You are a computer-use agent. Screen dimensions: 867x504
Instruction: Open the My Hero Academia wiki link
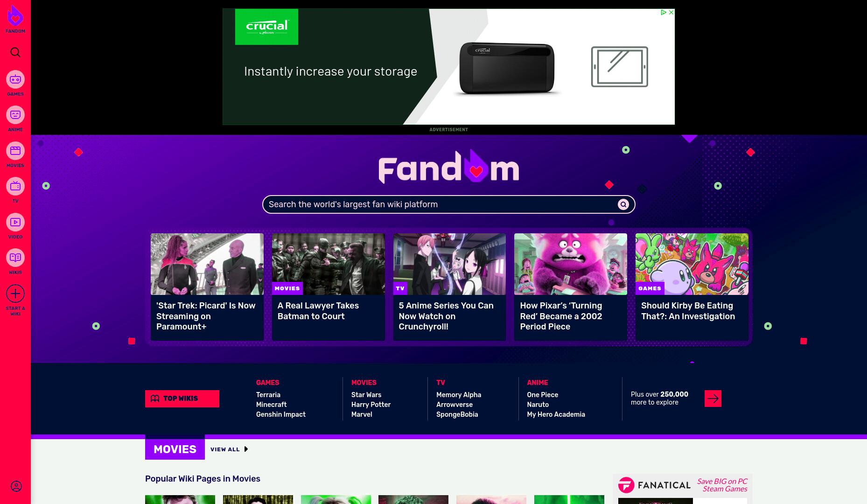point(556,414)
